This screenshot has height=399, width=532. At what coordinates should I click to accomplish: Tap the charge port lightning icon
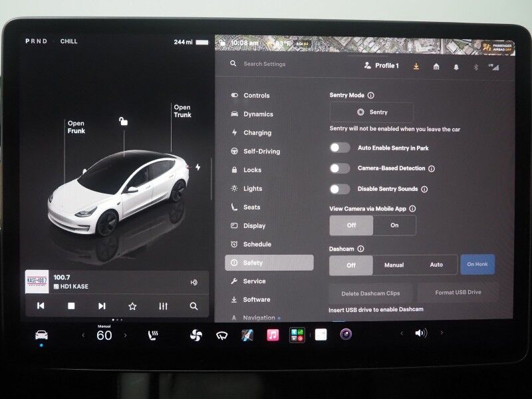pos(198,167)
